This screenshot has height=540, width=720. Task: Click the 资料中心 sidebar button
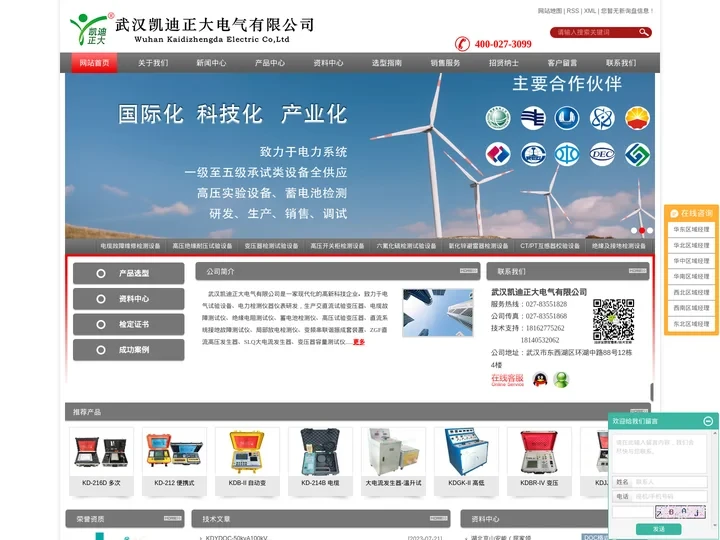click(129, 299)
